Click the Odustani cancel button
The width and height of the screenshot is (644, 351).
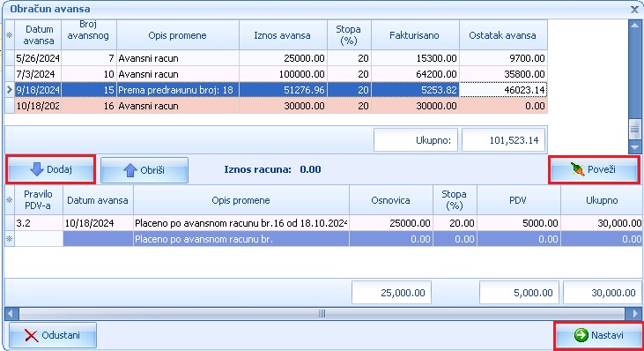click(x=53, y=335)
